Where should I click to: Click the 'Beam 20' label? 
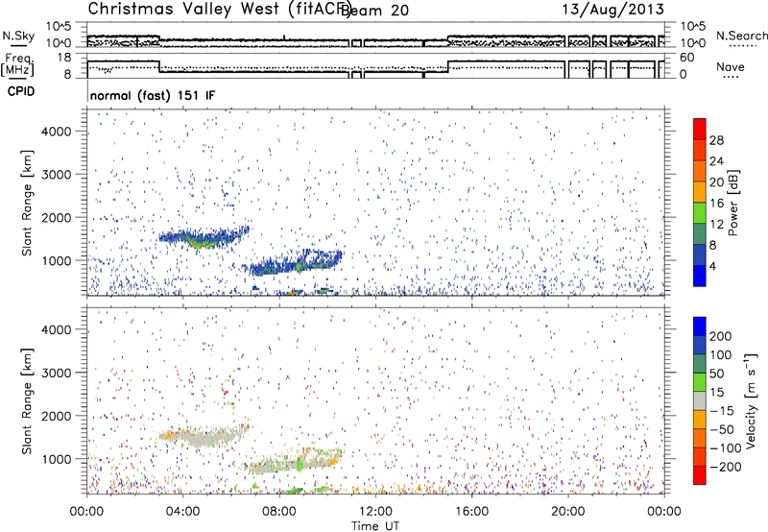point(374,11)
